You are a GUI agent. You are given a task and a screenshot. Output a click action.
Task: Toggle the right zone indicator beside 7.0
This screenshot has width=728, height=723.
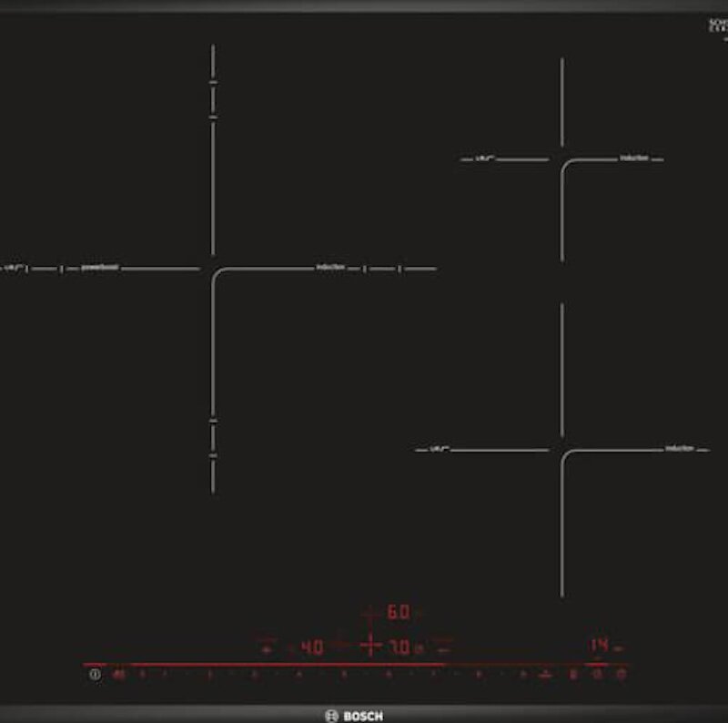(446, 647)
